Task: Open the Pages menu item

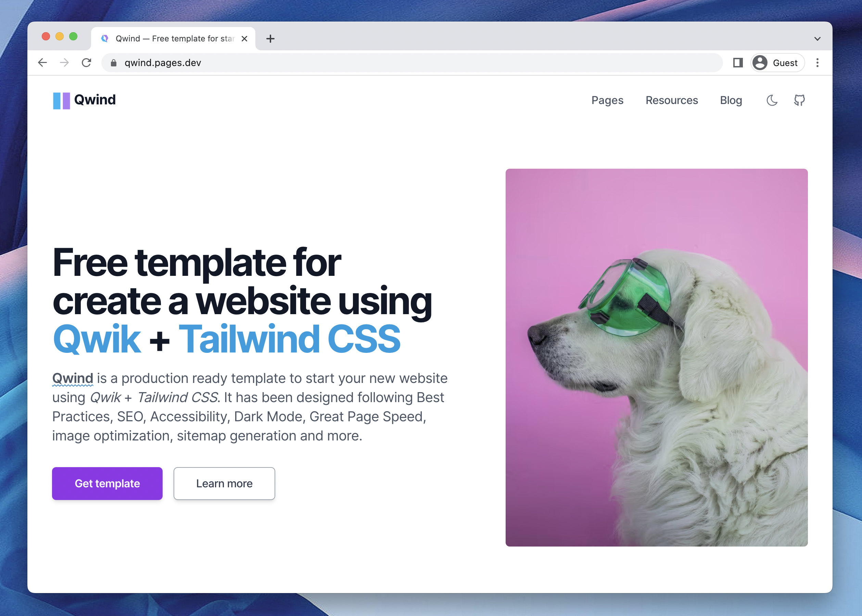Action: (x=607, y=100)
